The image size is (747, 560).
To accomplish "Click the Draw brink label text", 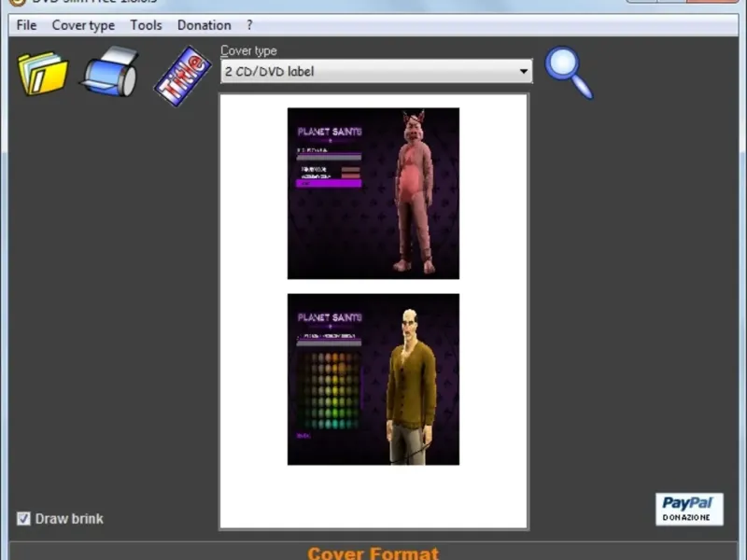I will (69, 519).
